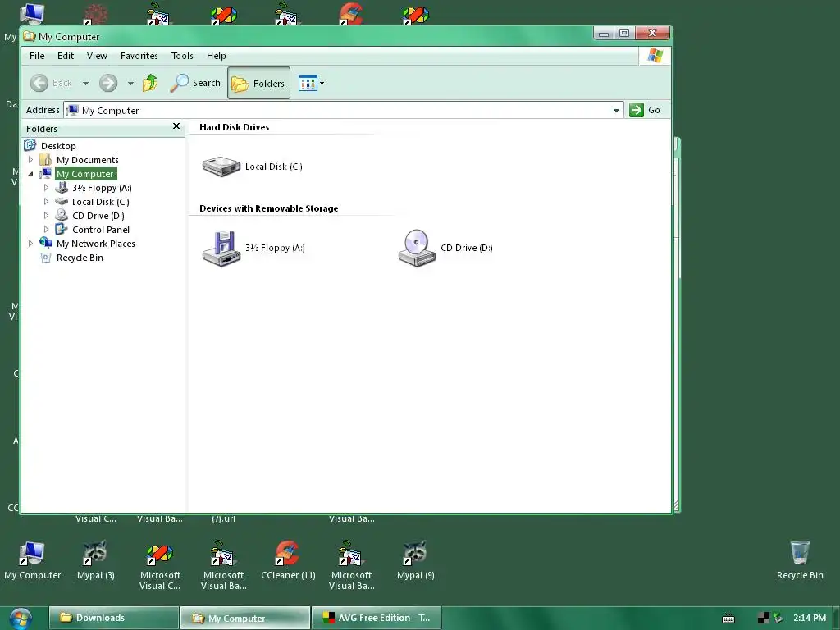Expand Local Disk (C:) tree node
The image size is (840, 630).
tap(46, 202)
